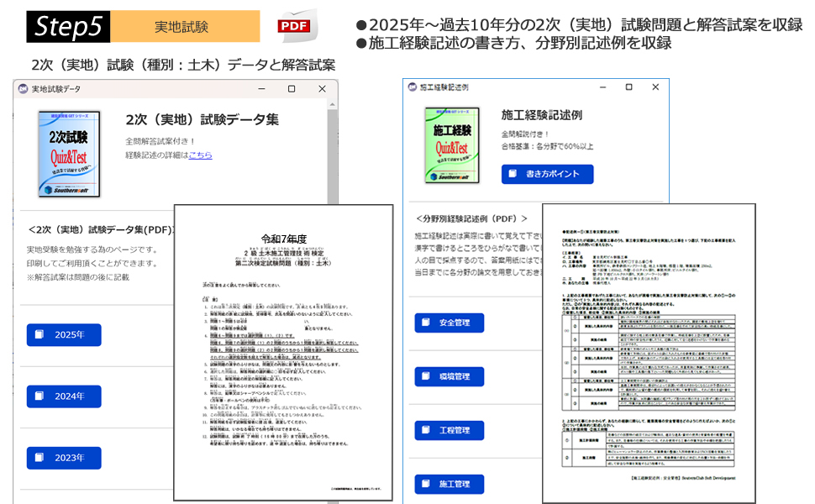Click the book icon on 2024年 button
This screenshot has height=504, width=815.
pyautogui.click(x=39, y=396)
